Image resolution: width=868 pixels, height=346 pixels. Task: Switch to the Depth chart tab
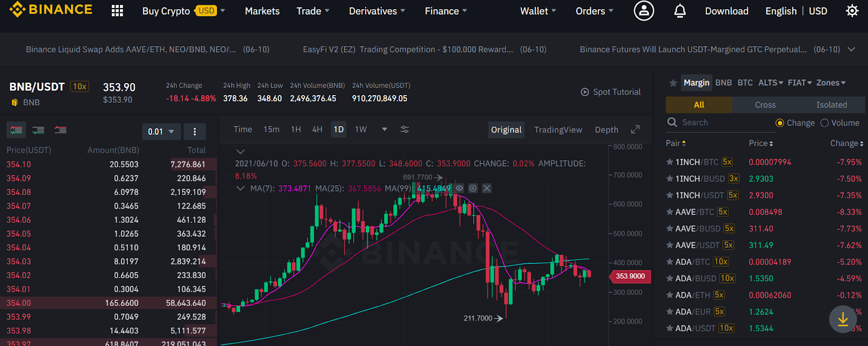pos(607,130)
